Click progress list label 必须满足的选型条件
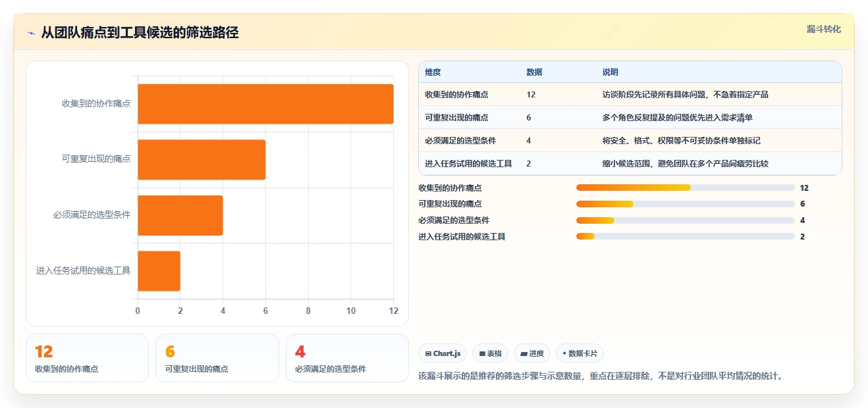868x408 pixels. coord(454,220)
